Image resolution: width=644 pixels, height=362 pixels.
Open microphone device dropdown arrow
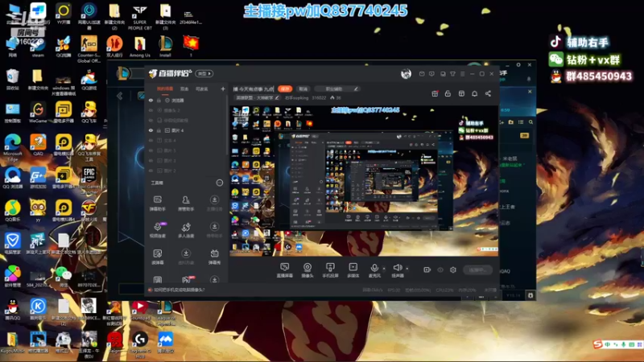(384, 269)
